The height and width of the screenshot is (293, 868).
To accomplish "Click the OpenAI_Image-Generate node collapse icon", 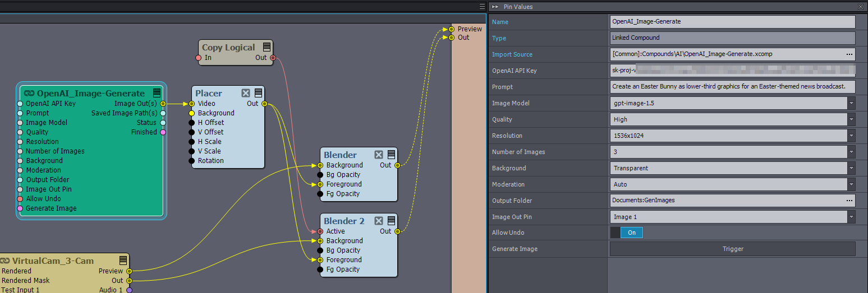I will (157, 93).
